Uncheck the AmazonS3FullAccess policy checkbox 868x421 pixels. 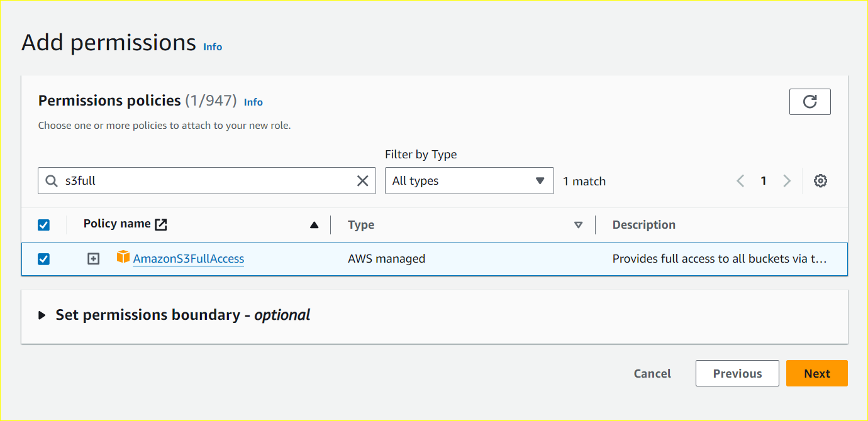[43, 258]
